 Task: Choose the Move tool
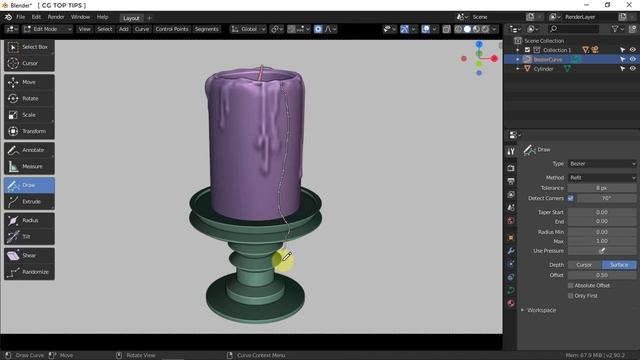[x=29, y=82]
